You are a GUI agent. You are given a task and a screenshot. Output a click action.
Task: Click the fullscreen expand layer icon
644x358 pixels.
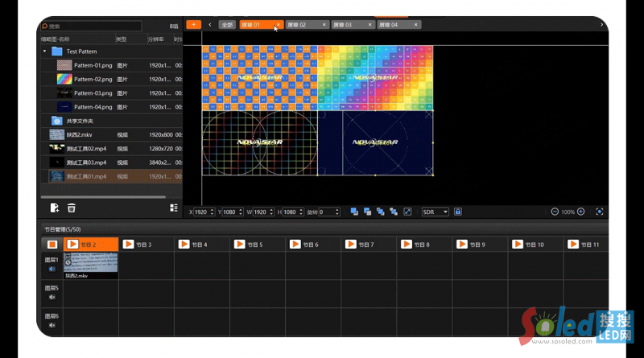[x=407, y=212]
